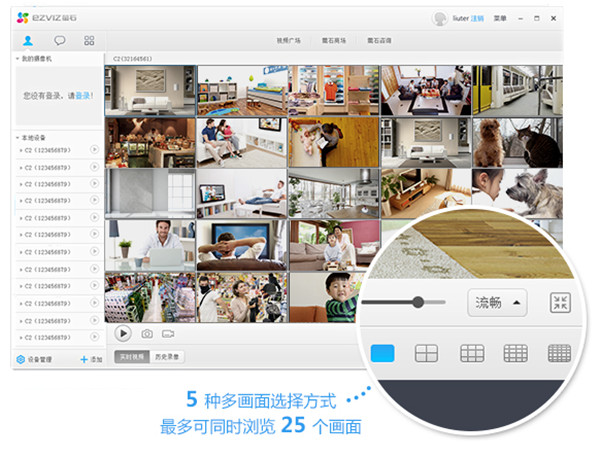Screen dimensions: 600x457
Task: Open the messages speech bubble icon
Action: [59, 41]
